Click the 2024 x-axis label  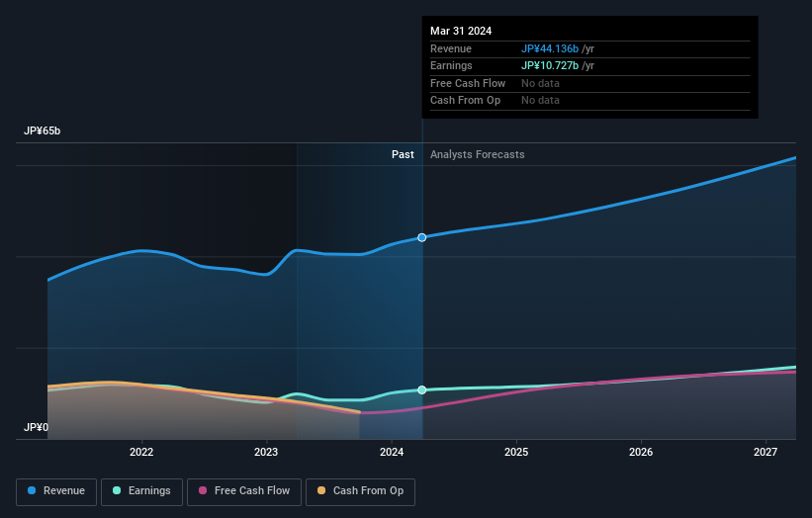(x=392, y=452)
